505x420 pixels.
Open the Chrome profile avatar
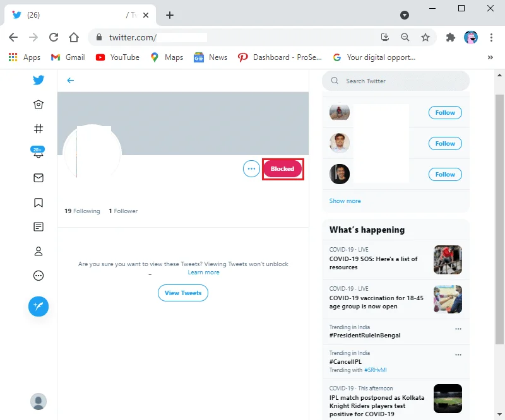(471, 37)
